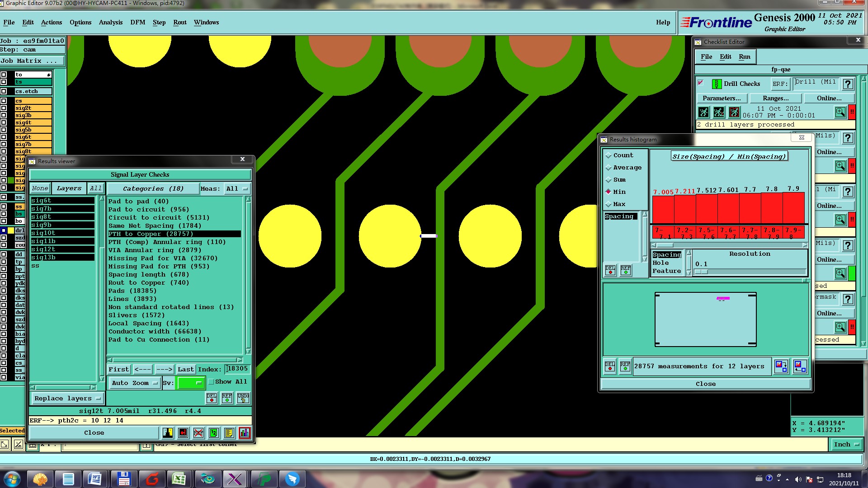This screenshot has width=868, height=488.
Task: Select the Max radio option in histogram
Action: 609,204
